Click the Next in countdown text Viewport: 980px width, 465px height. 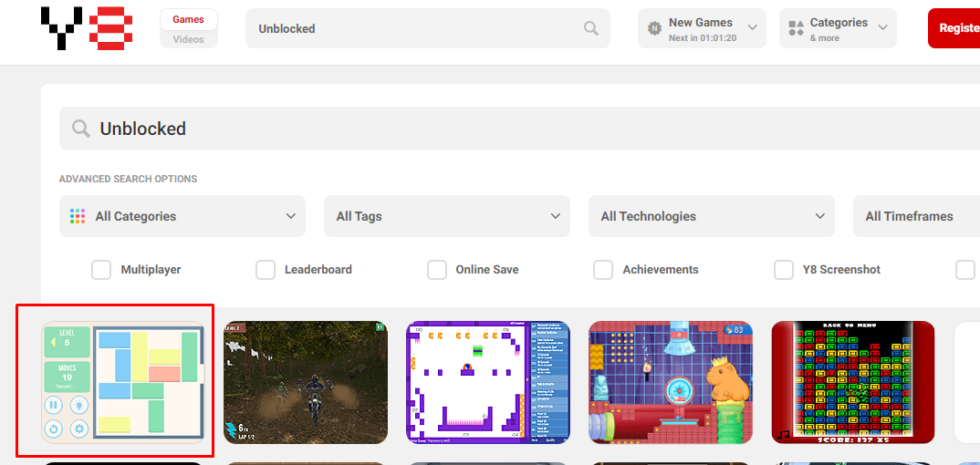click(703, 38)
